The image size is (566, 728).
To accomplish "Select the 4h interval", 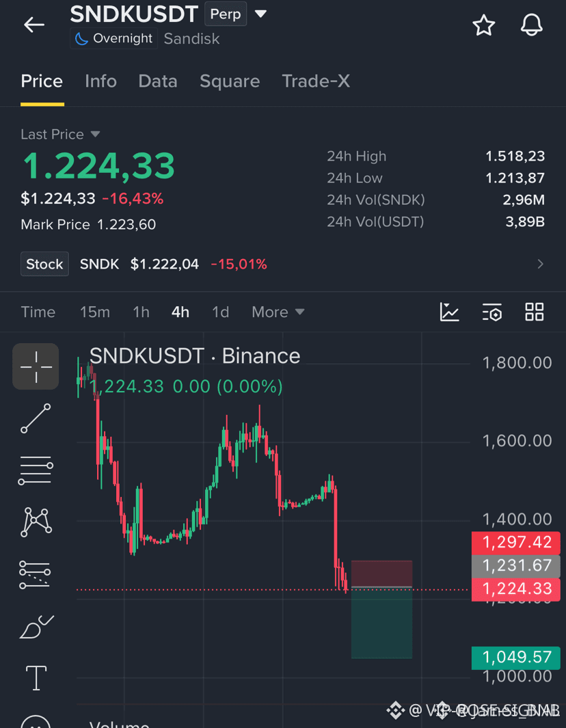I will 180,312.
